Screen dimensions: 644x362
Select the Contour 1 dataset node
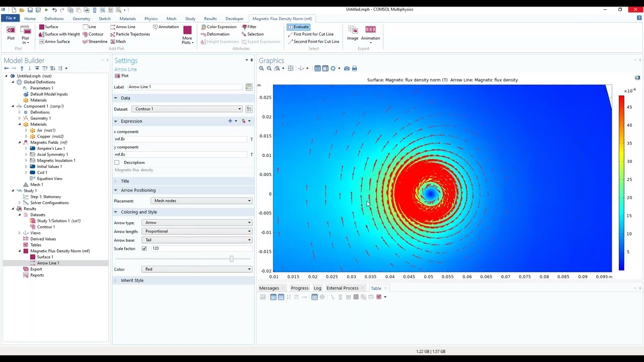coord(46,227)
